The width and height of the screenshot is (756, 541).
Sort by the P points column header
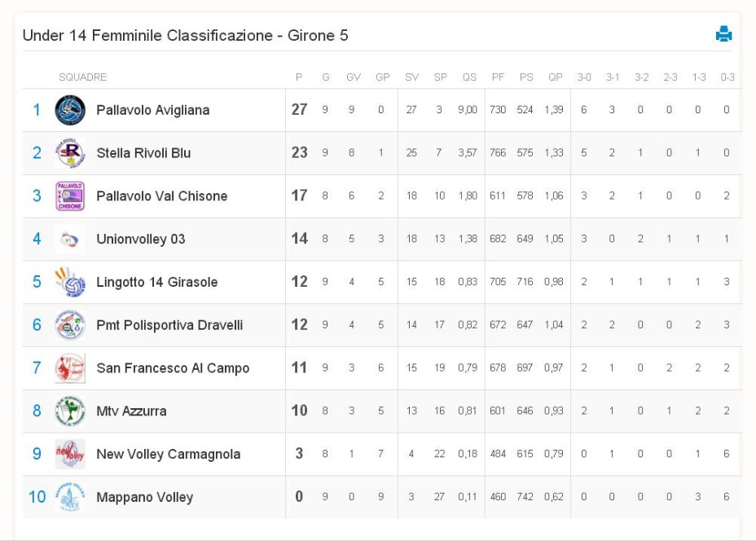click(x=299, y=77)
